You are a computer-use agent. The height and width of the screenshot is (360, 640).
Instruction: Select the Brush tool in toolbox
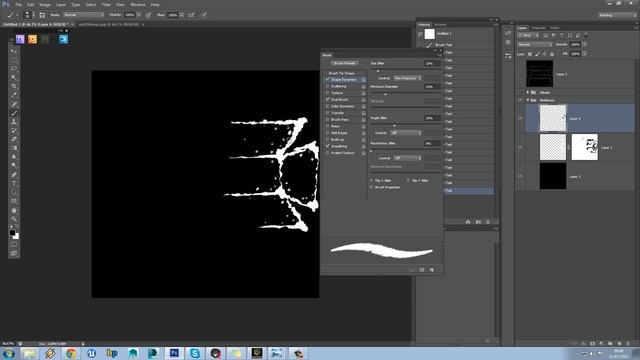point(14,113)
